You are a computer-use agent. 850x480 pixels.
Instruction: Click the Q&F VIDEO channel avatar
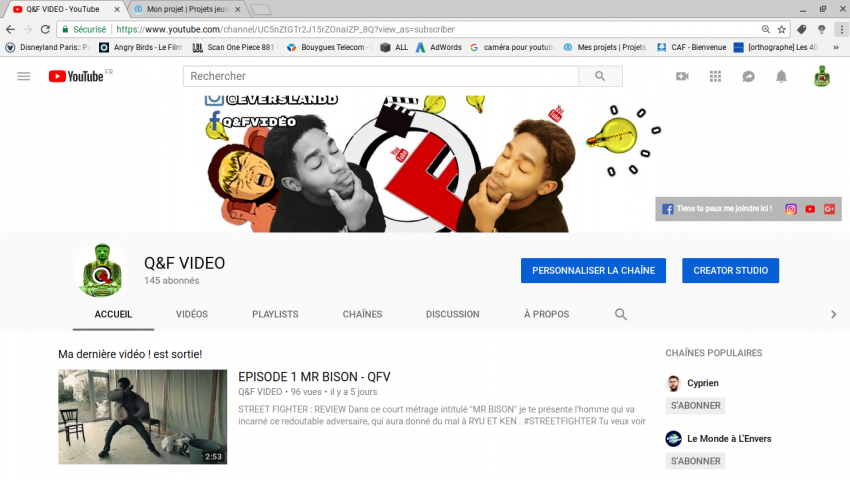click(101, 270)
